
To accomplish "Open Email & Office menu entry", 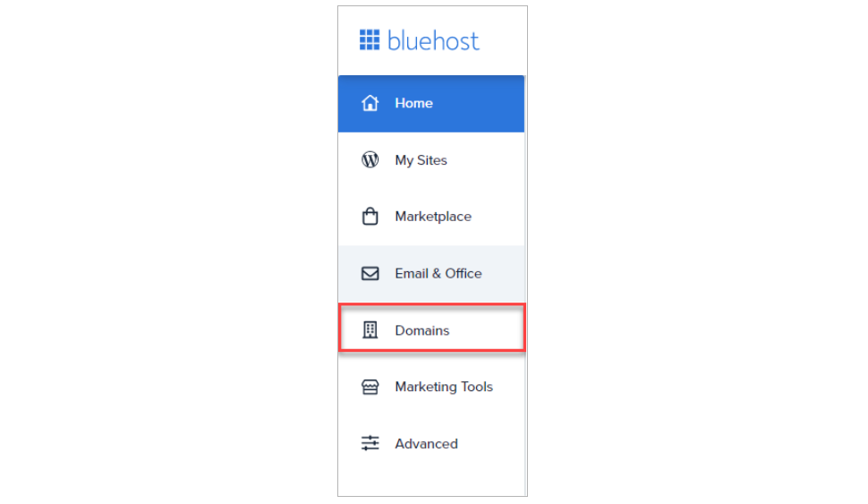I will point(431,274).
